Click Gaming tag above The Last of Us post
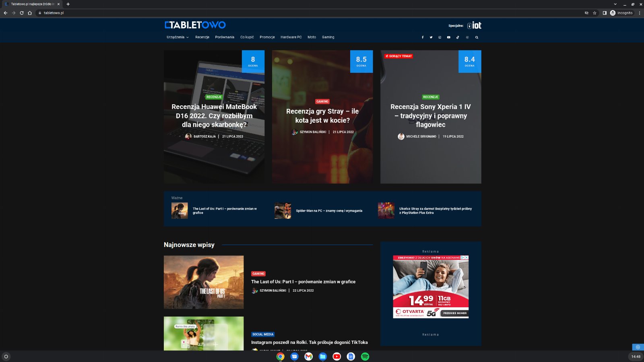 tap(258, 274)
